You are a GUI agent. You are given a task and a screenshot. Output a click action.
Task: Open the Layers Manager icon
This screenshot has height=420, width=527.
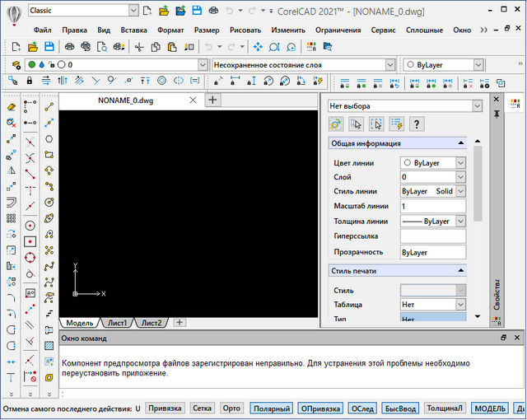(15, 64)
